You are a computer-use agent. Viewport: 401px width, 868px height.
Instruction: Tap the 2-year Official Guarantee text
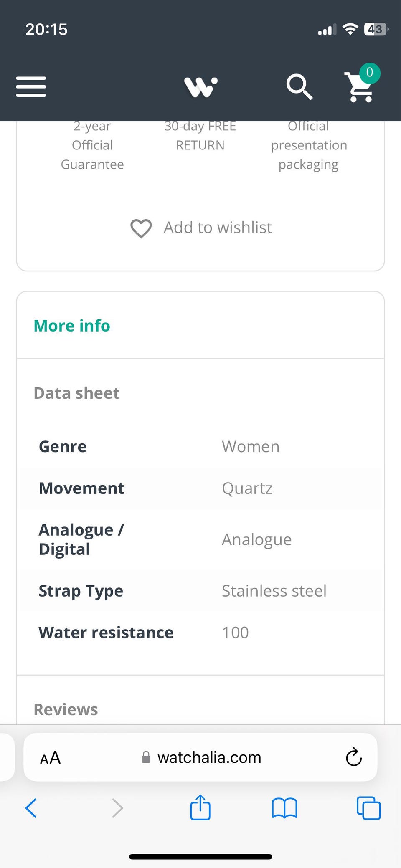click(x=92, y=145)
